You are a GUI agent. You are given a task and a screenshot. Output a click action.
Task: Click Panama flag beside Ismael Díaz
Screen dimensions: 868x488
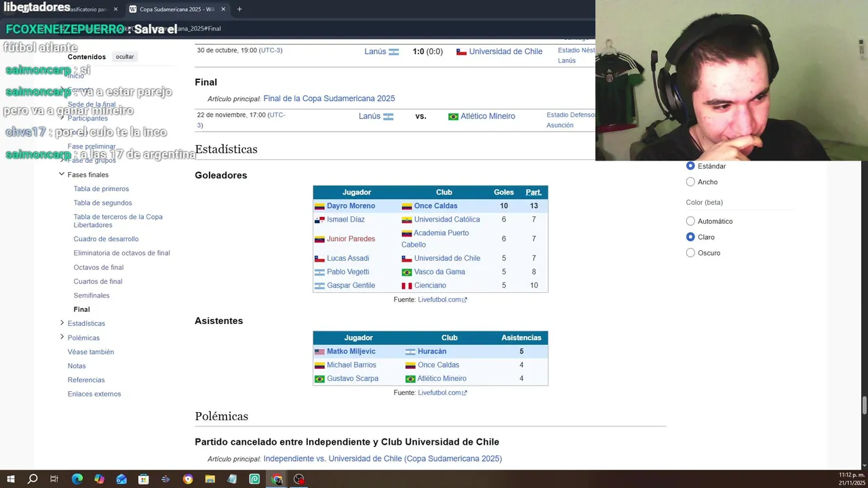[319, 220]
